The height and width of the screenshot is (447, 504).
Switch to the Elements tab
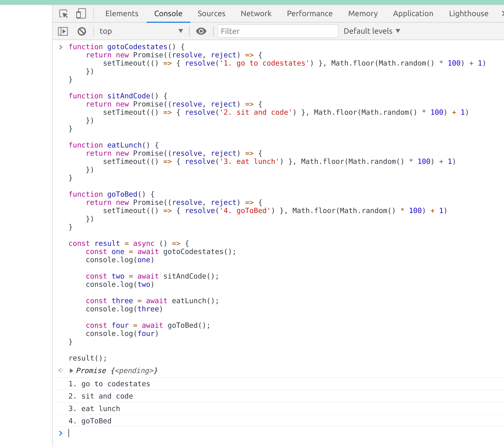(x=122, y=14)
